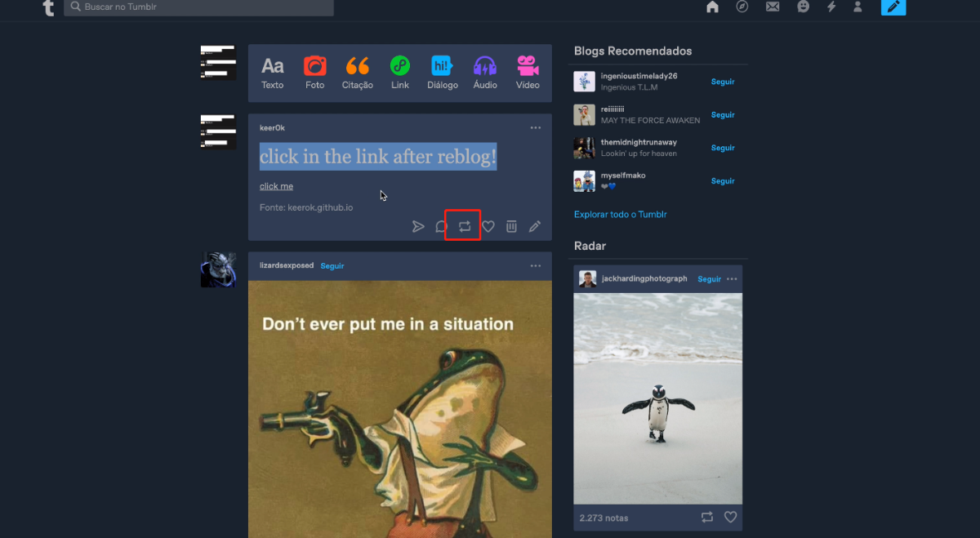Follow reiiiiiiii via Seguir

tap(723, 114)
